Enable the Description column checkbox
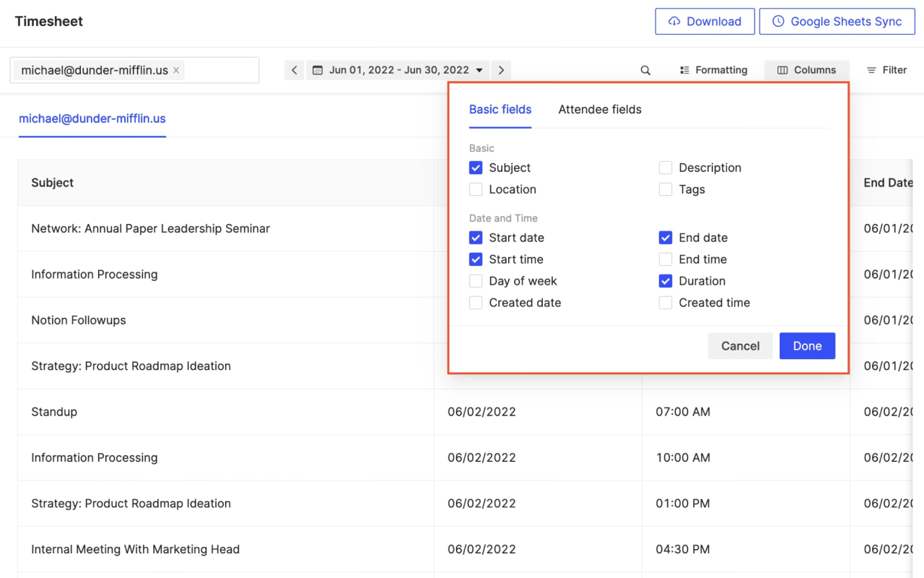This screenshot has height=578, width=924. click(x=666, y=168)
